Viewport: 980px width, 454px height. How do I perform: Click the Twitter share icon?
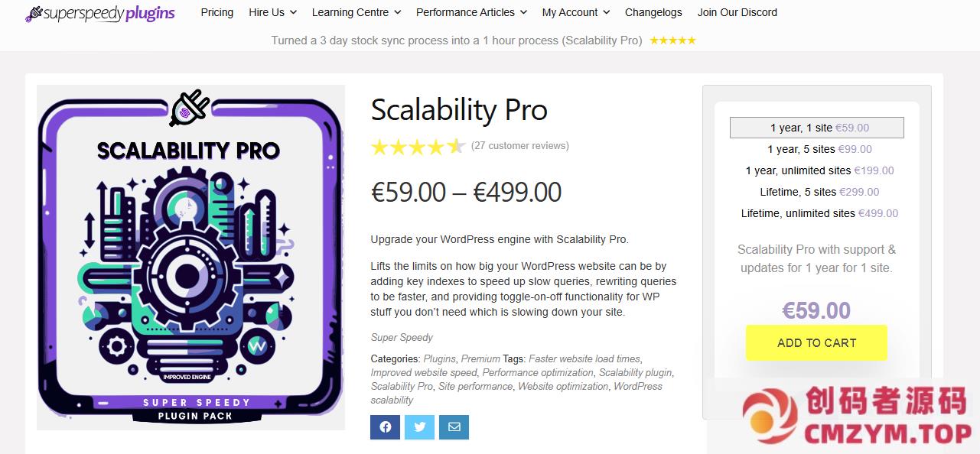point(420,427)
